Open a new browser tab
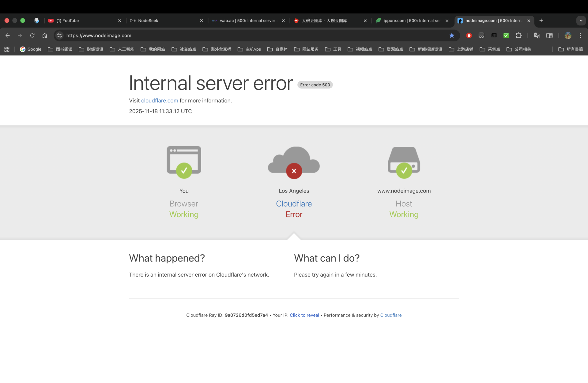This screenshot has width=588, height=383. click(541, 21)
